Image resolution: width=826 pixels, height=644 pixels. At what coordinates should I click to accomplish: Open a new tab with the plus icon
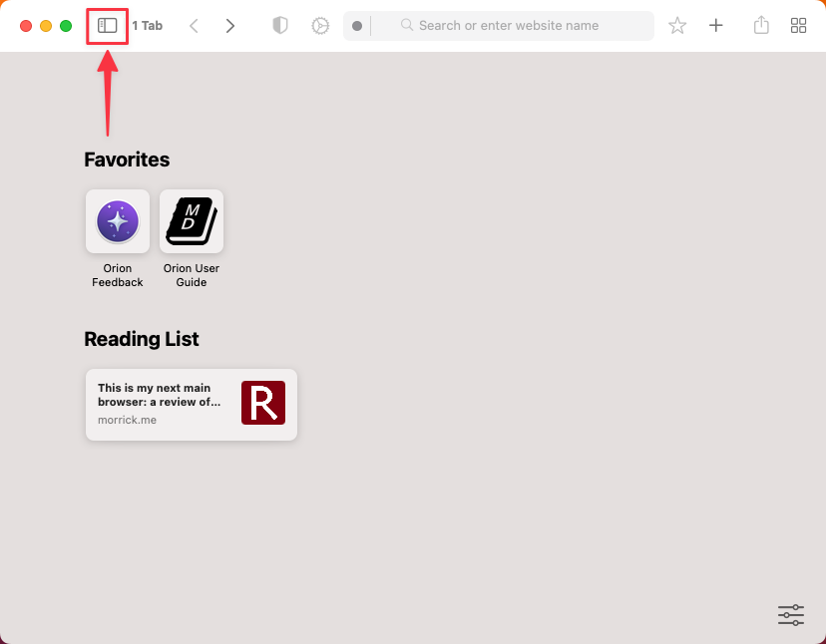pos(716,25)
